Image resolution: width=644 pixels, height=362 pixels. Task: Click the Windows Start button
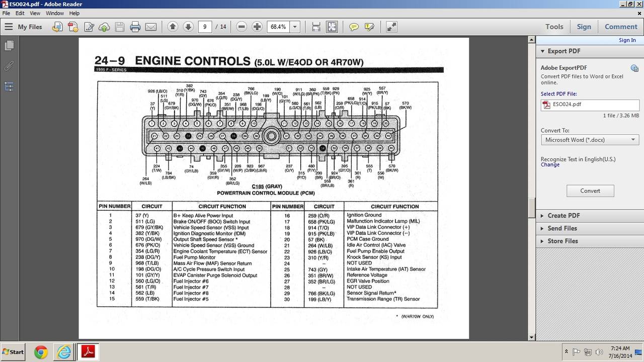14,352
